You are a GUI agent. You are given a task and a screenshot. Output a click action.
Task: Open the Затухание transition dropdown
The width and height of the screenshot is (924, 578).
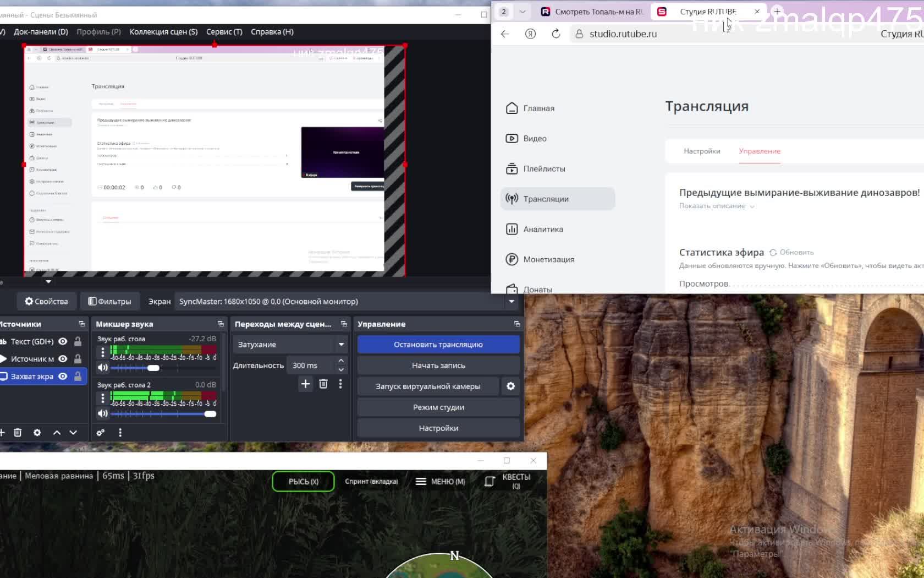[290, 345]
